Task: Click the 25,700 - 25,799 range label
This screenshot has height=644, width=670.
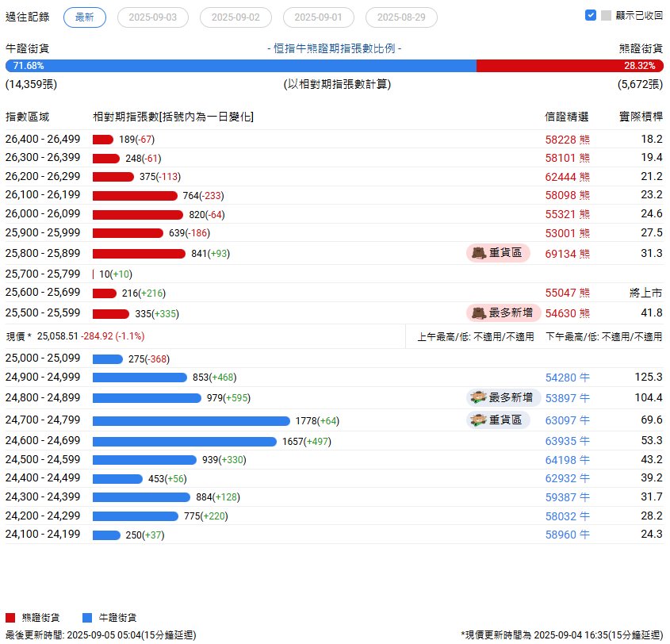Action: pyautogui.click(x=43, y=274)
